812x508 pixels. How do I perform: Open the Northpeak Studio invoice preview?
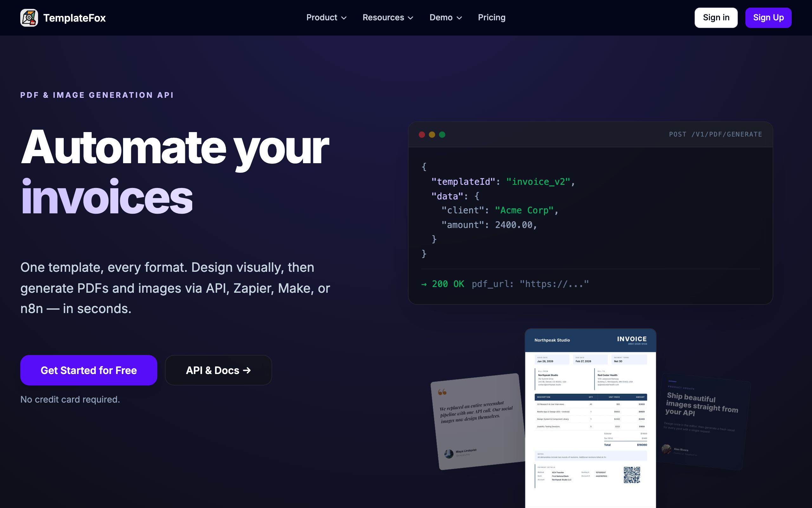(x=591, y=418)
